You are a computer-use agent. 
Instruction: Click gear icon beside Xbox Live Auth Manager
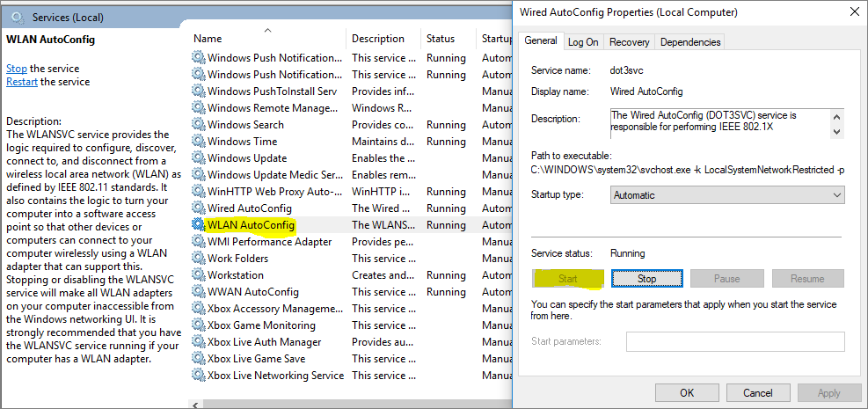click(x=198, y=342)
